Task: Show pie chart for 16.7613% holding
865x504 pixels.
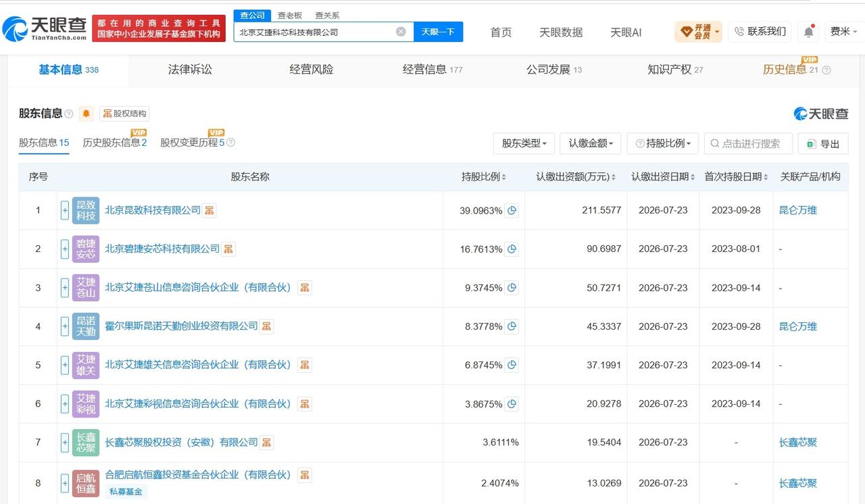Action: click(512, 249)
